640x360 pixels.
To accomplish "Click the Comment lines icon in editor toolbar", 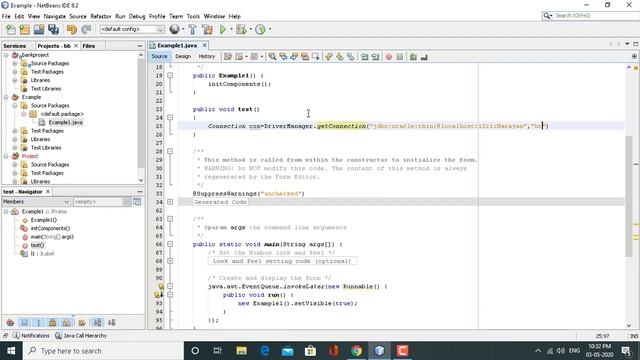I will pyautogui.click(x=413, y=57).
